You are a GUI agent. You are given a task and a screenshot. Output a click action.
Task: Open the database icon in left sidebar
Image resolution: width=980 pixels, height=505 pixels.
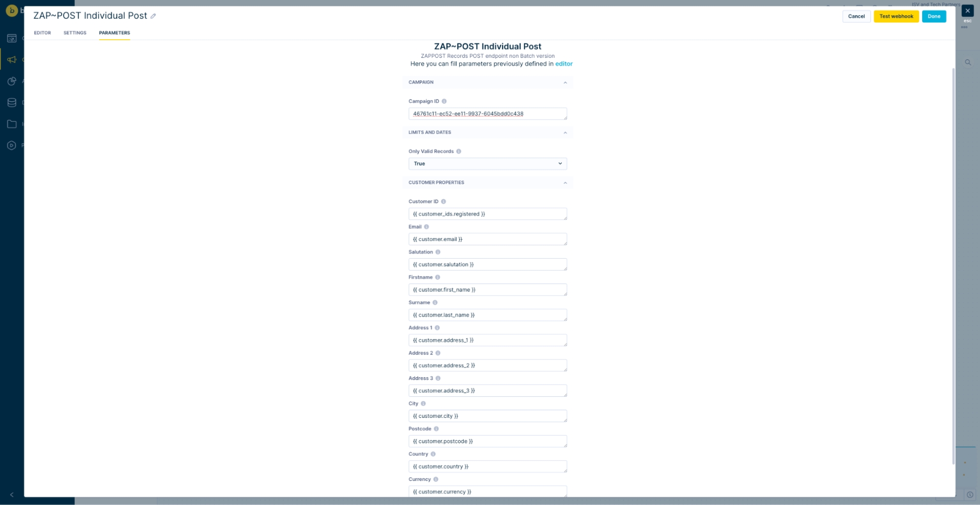point(12,102)
